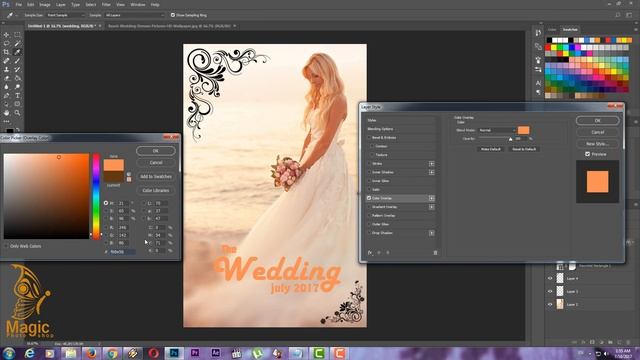Image resolution: width=640 pixels, height=360 pixels.
Task: Open the Edit Toolbar three-dots icon
Action: click(7, 121)
